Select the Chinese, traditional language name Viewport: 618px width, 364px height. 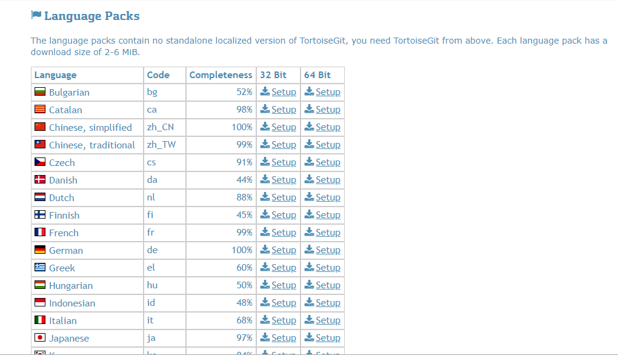(x=92, y=145)
